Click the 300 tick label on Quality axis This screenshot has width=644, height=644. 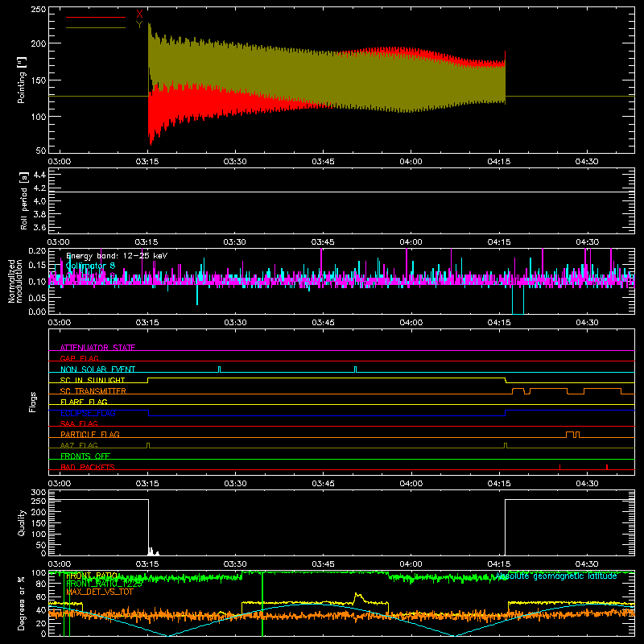pyautogui.click(x=39, y=492)
